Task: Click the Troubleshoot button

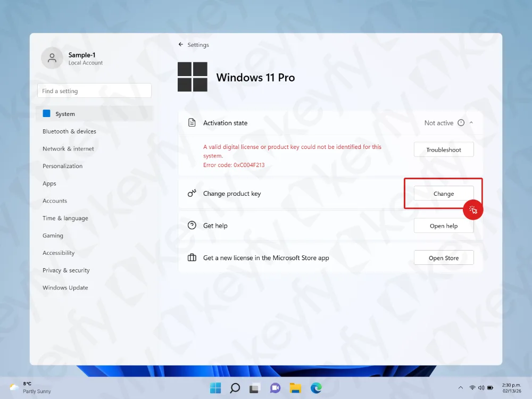Action: (x=444, y=149)
